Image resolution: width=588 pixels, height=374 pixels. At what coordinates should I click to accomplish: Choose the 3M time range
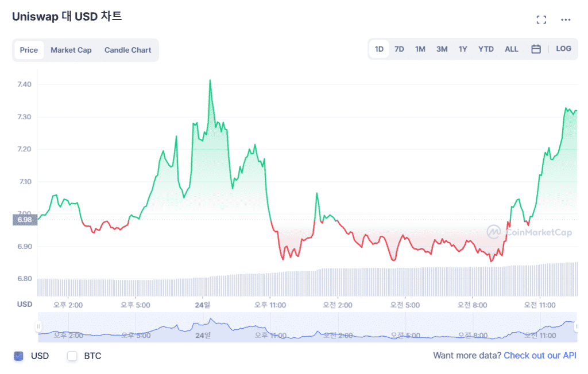click(x=442, y=49)
